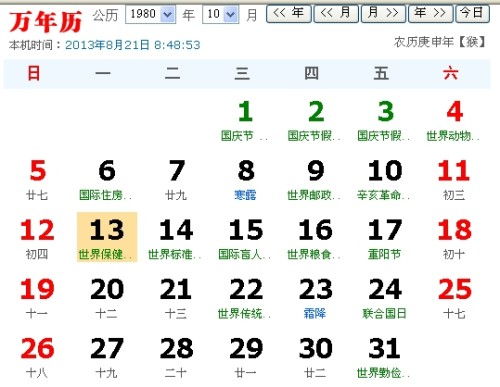
Task: Select date 19 十一
Action: pos(37,299)
